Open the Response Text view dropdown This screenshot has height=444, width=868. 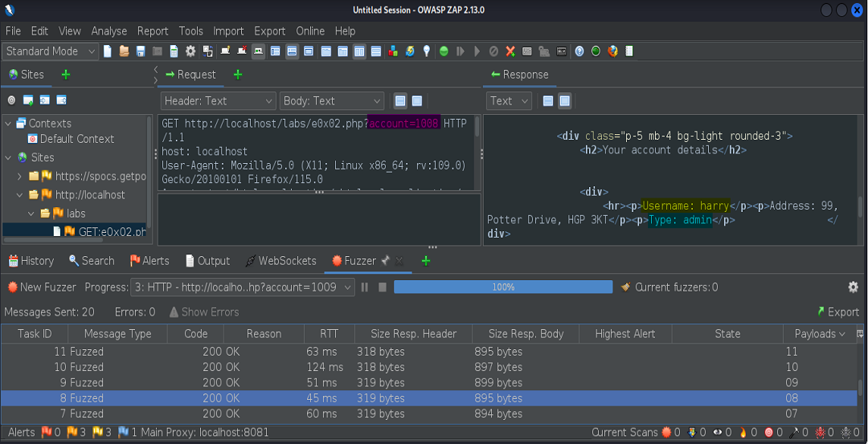[509, 100]
